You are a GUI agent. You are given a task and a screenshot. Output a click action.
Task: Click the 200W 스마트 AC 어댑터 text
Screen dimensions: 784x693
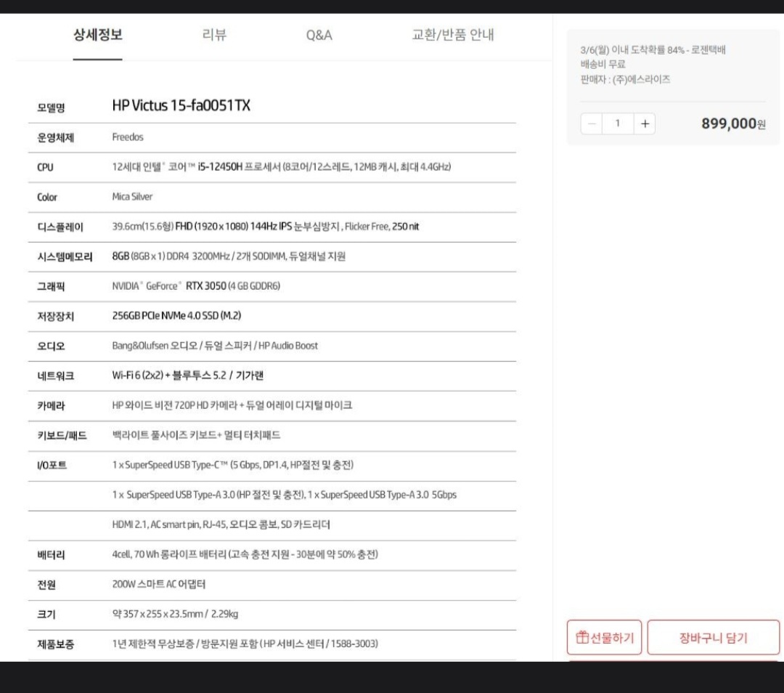coord(158,584)
